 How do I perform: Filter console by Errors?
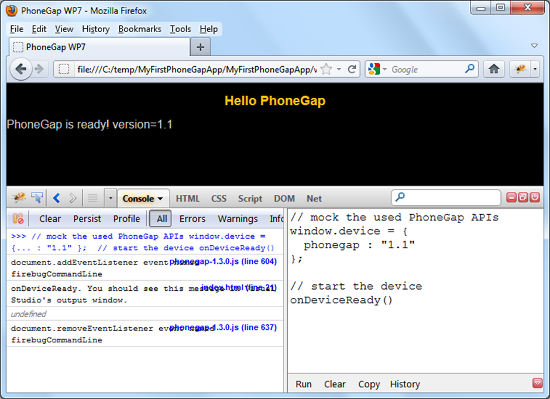point(192,218)
